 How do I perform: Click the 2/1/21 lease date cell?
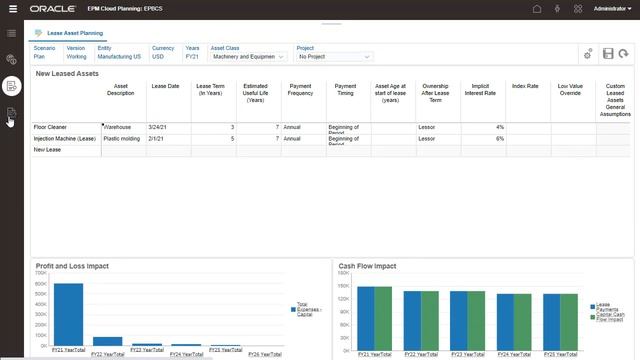[169, 139]
